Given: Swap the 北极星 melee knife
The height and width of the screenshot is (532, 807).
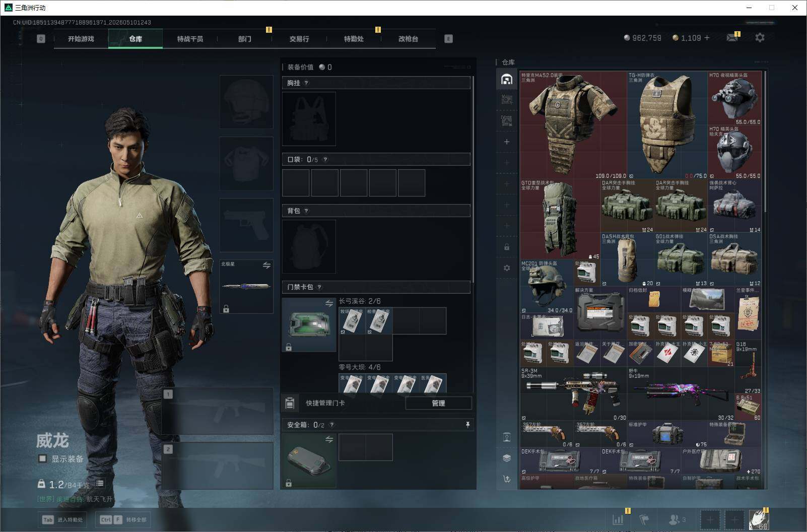Looking at the screenshot, I should 266,265.
